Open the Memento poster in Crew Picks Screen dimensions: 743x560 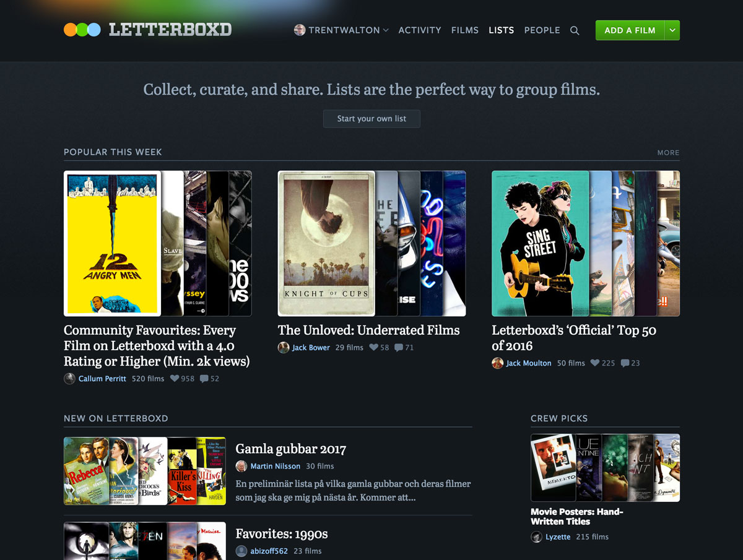coord(552,467)
